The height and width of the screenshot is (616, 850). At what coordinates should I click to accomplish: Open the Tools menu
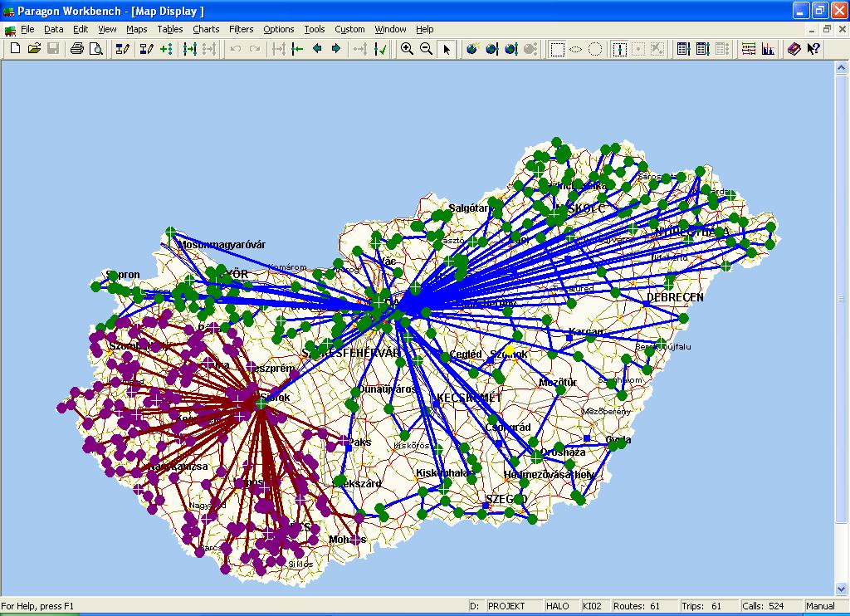315,29
